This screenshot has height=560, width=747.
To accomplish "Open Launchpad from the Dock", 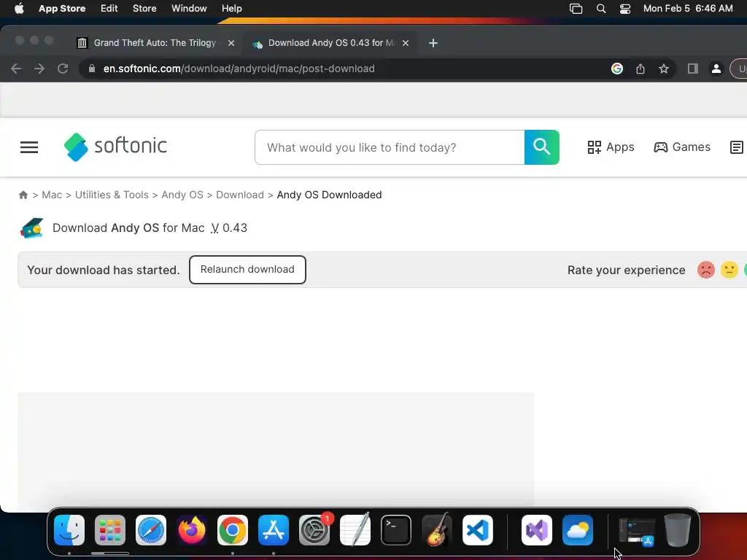I will point(110,530).
